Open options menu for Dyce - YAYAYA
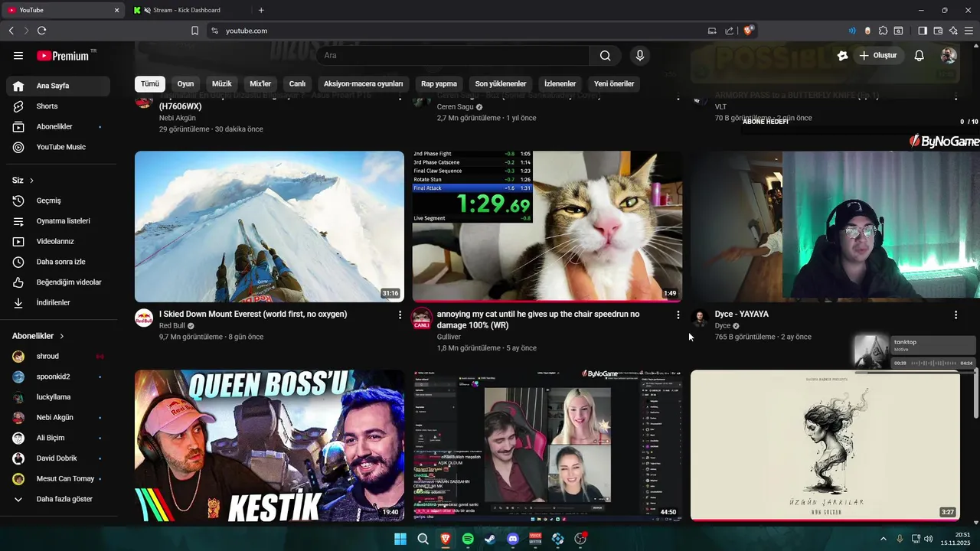Viewport: 980px width, 551px height. (955, 315)
